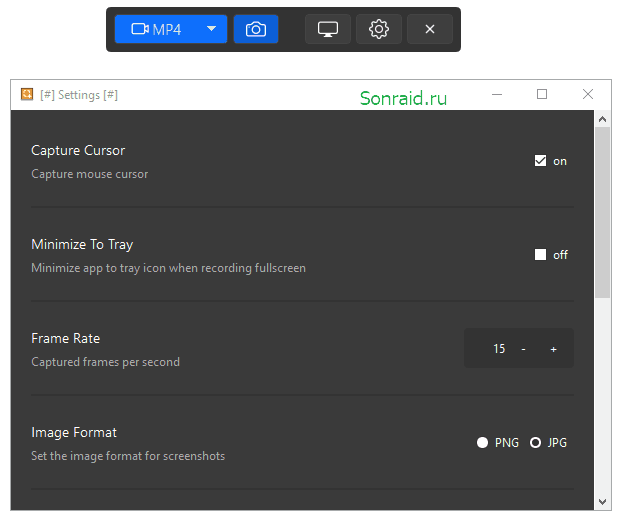Increase frame rate with plus button
623x522 pixels.
pyautogui.click(x=553, y=349)
